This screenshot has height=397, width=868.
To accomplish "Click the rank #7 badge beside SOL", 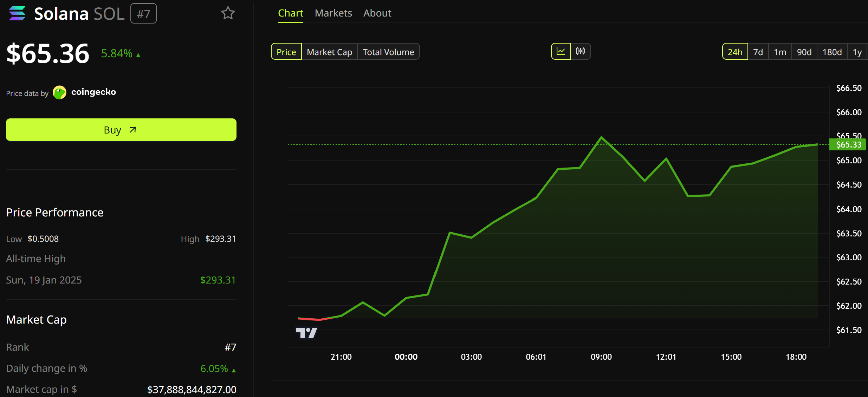I will pos(143,14).
